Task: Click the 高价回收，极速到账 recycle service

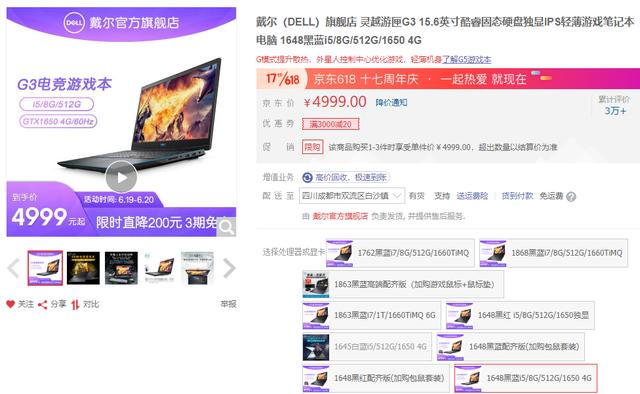Action: point(346,177)
